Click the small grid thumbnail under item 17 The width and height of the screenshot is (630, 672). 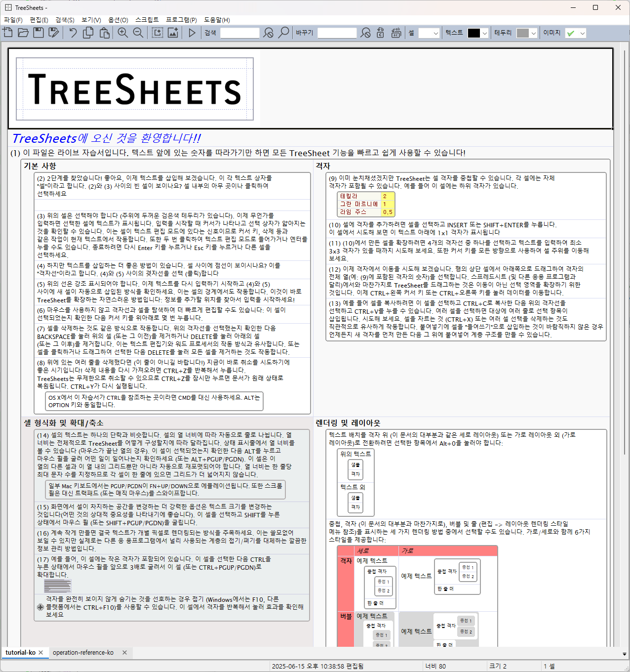[58, 586]
